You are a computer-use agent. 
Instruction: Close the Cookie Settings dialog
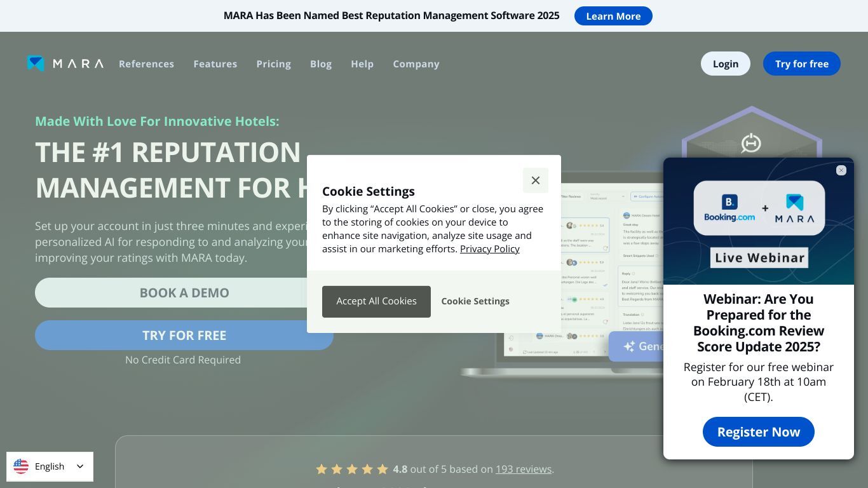(x=536, y=180)
